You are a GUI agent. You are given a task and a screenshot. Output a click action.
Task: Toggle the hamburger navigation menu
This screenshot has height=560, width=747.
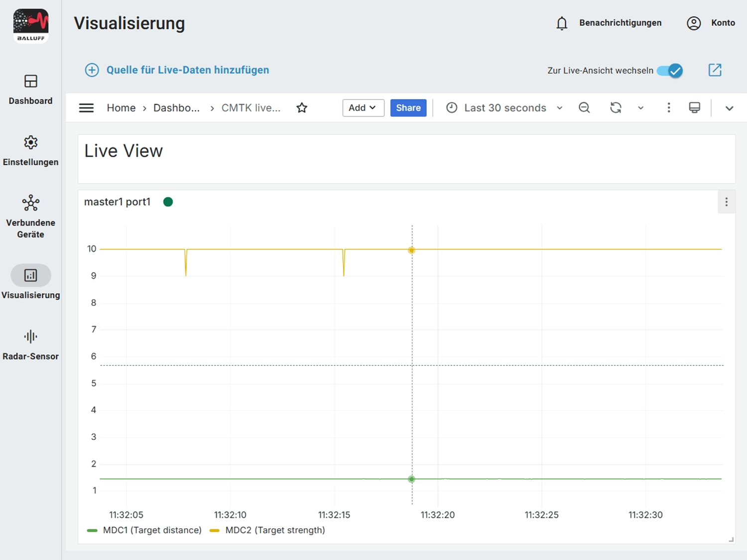(86, 108)
